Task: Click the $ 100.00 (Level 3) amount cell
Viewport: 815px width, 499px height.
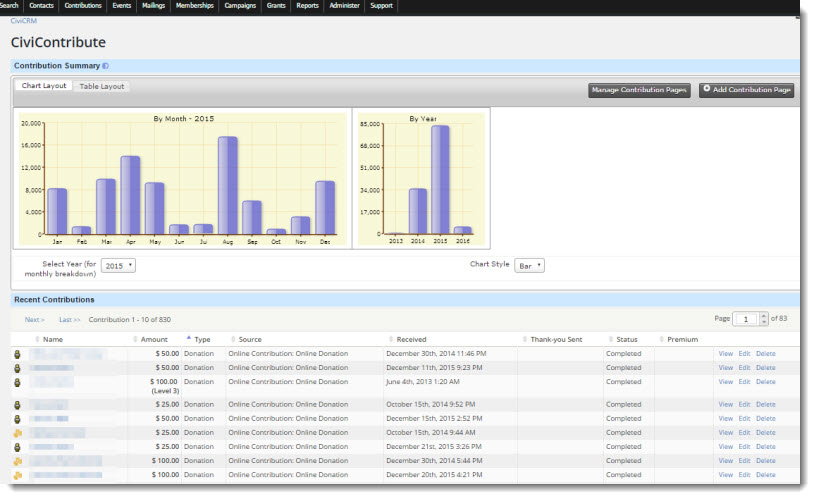Action: [164, 386]
